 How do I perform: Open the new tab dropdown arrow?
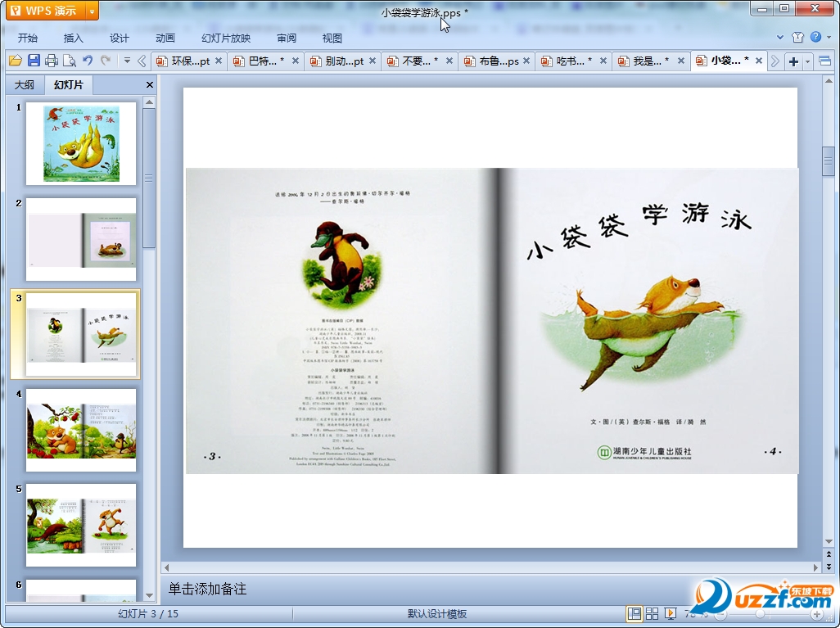808,61
